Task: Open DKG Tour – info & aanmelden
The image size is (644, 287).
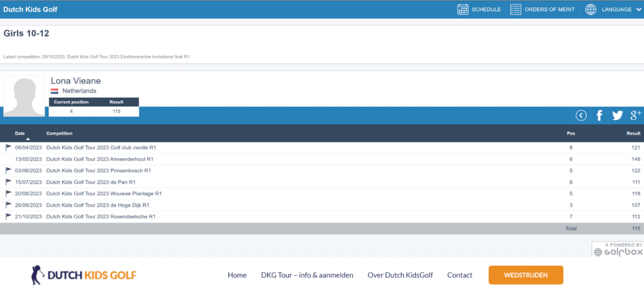Action: 307,275
